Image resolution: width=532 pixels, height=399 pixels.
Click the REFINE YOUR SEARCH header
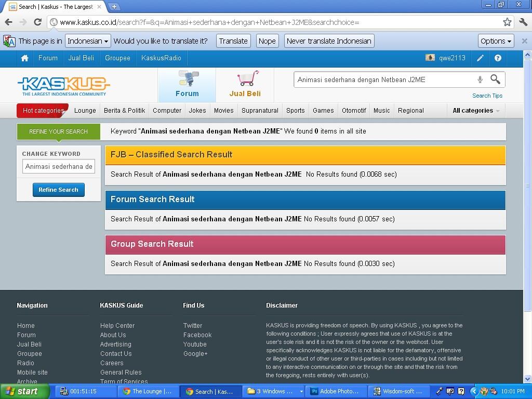[x=58, y=131]
